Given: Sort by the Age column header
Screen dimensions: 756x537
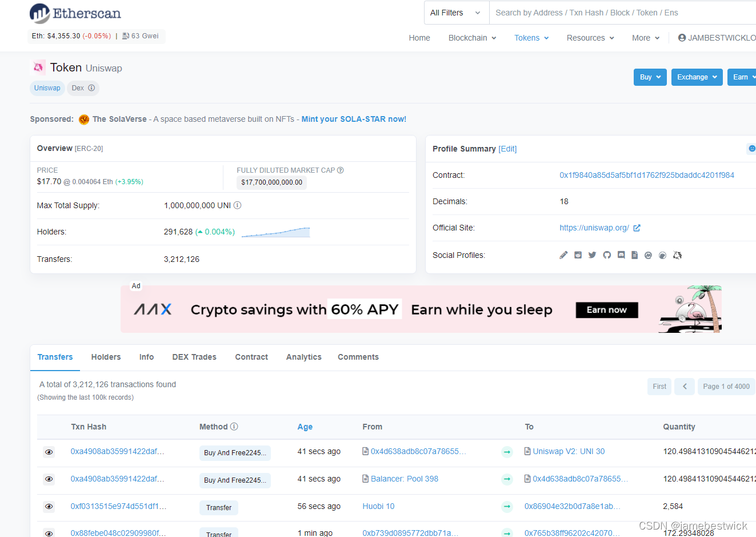Looking at the screenshot, I should [x=305, y=427].
